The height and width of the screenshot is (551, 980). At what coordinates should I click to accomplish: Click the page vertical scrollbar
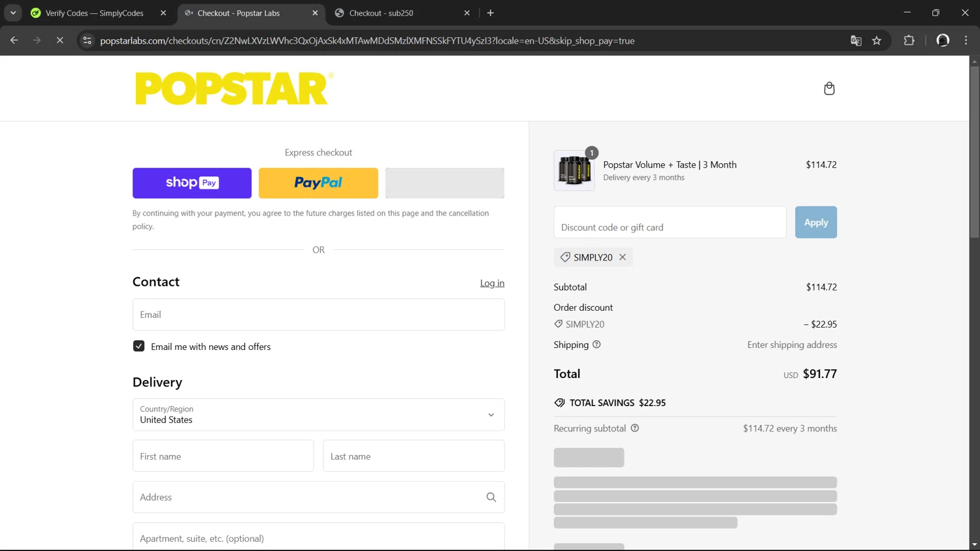tap(974, 151)
